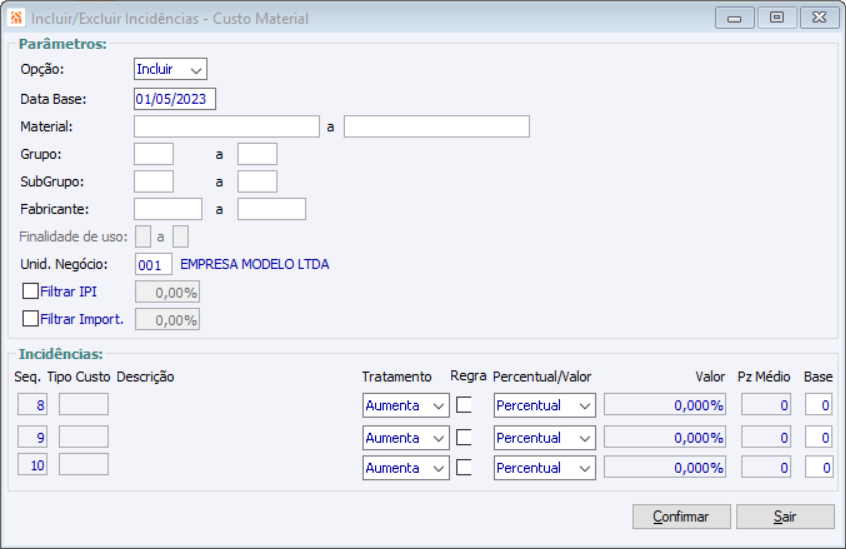Open Percentual/Valor dropdown in sequence 9 row

544,438
